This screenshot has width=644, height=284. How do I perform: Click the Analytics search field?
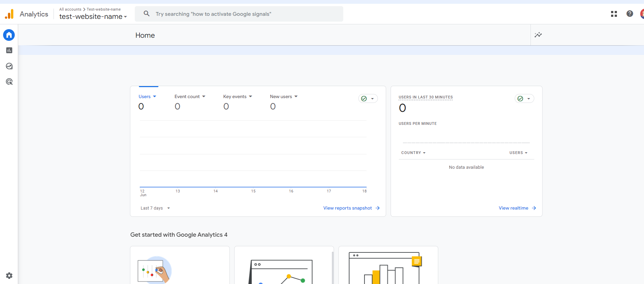coord(240,14)
